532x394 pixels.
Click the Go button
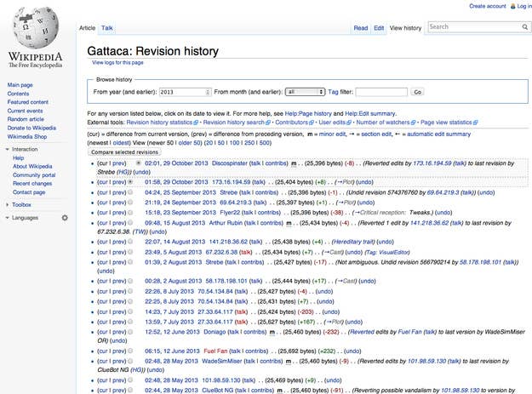tap(417, 92)
